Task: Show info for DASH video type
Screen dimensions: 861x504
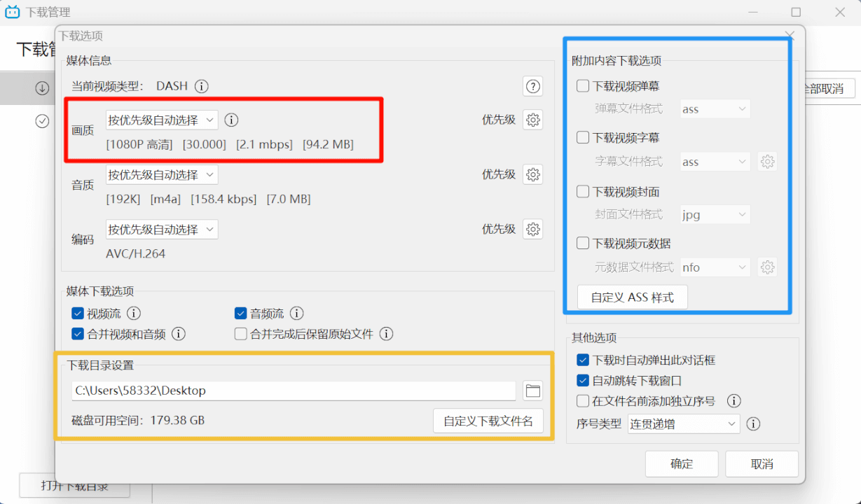Action: [202, 86]
